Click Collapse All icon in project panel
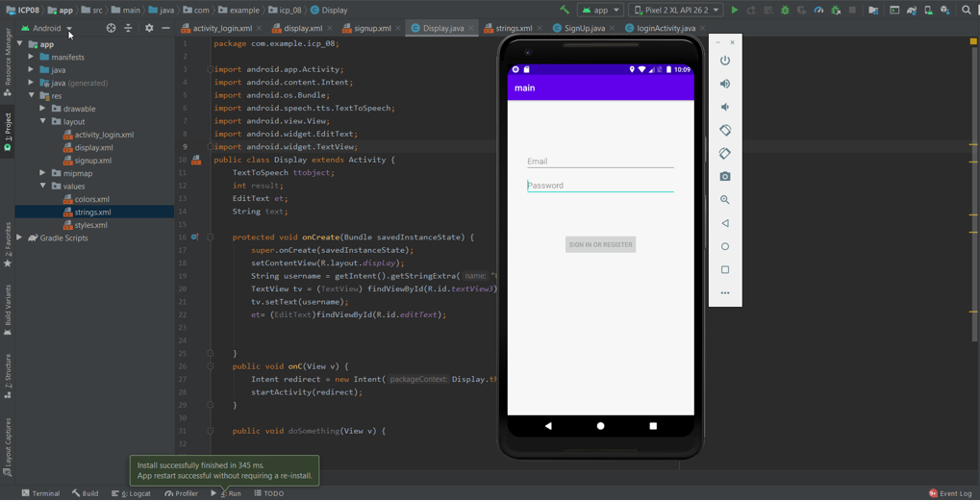The height and width of the screenshot is (501, 980). (x=128, y=28)
